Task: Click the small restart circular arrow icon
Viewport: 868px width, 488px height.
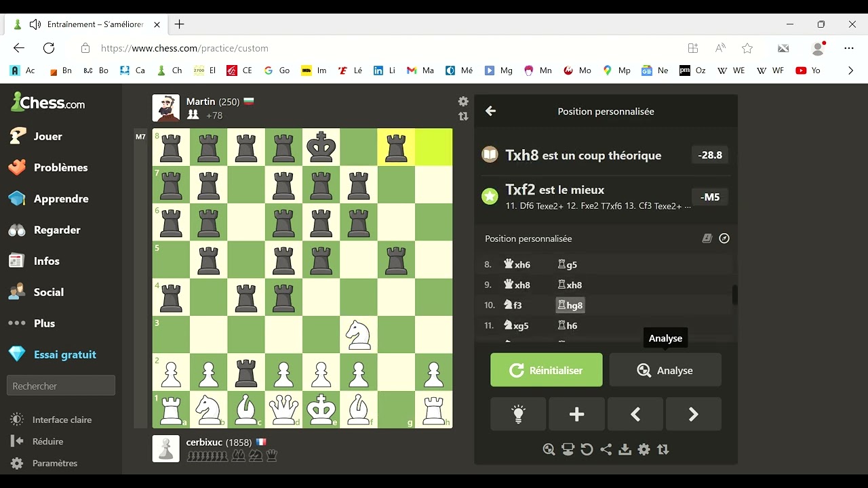Action: tap(587, 449)
